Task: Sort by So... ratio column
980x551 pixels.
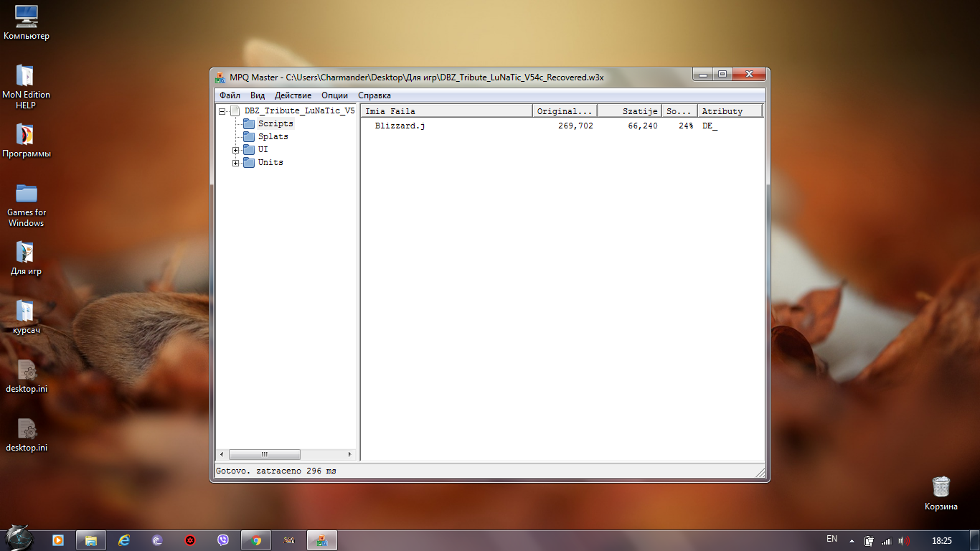Action: click(680, 111)
